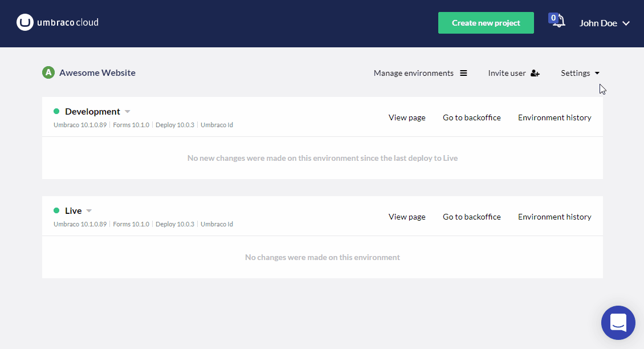Click Umbraco 10.1.0.89 in Development row

[80, 125]
